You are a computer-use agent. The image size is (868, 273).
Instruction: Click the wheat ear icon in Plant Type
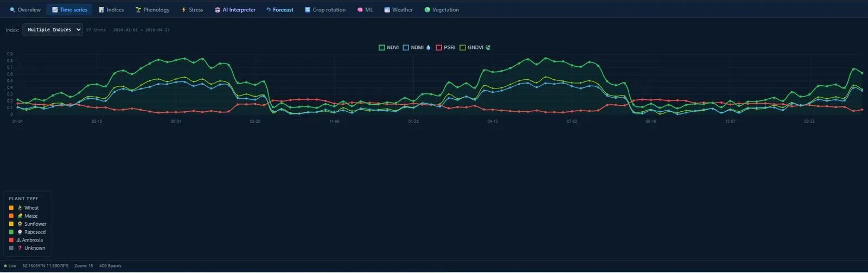pyautogui.click(x=20, y=208)
